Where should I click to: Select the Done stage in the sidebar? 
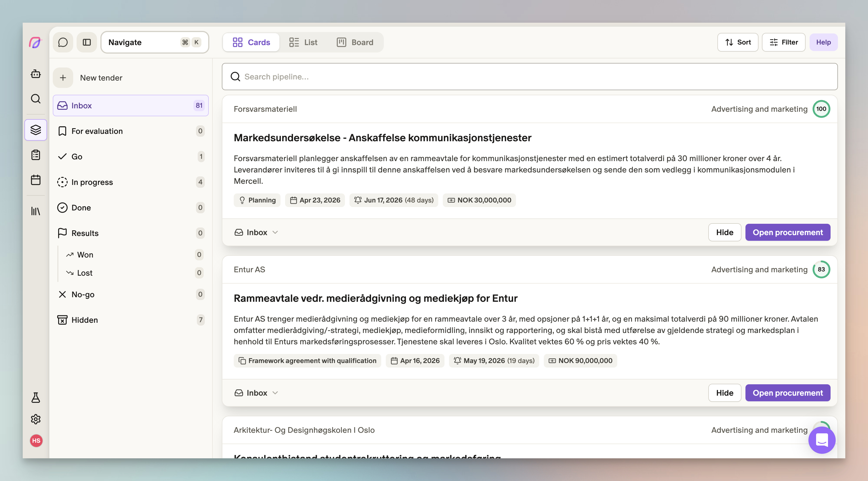[131, 208]
